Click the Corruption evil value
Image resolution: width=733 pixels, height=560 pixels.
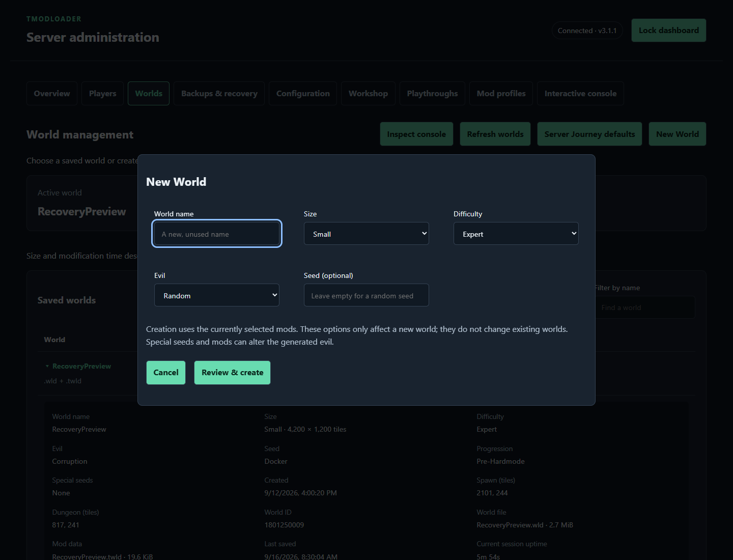tap(70, 461)
